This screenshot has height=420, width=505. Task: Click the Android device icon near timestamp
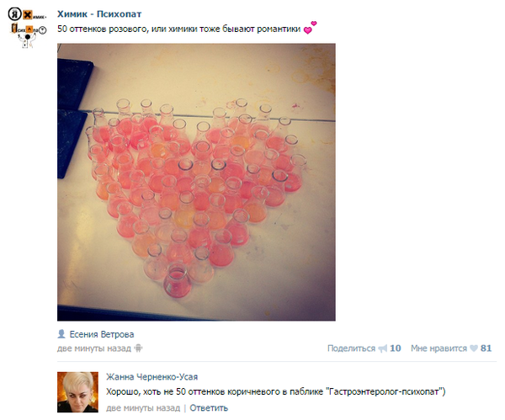pos(138,348)
